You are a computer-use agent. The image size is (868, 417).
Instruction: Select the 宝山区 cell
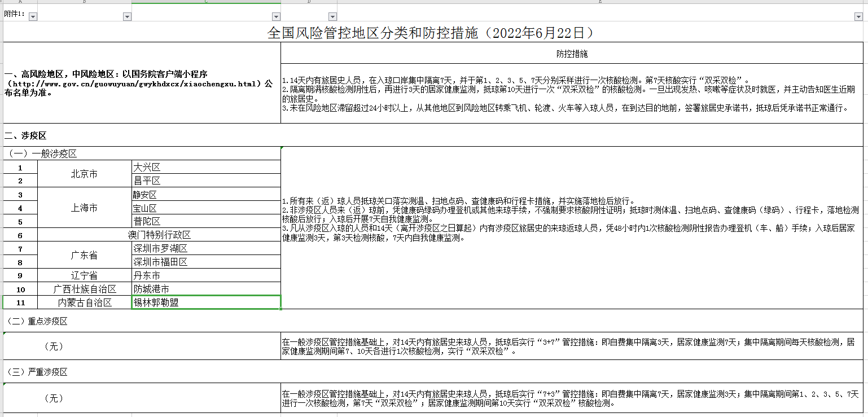click(x=206, y=208)
